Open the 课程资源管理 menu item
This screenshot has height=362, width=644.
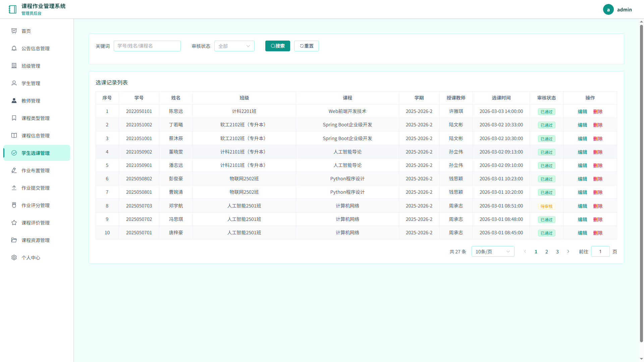[x=37, y=240]
